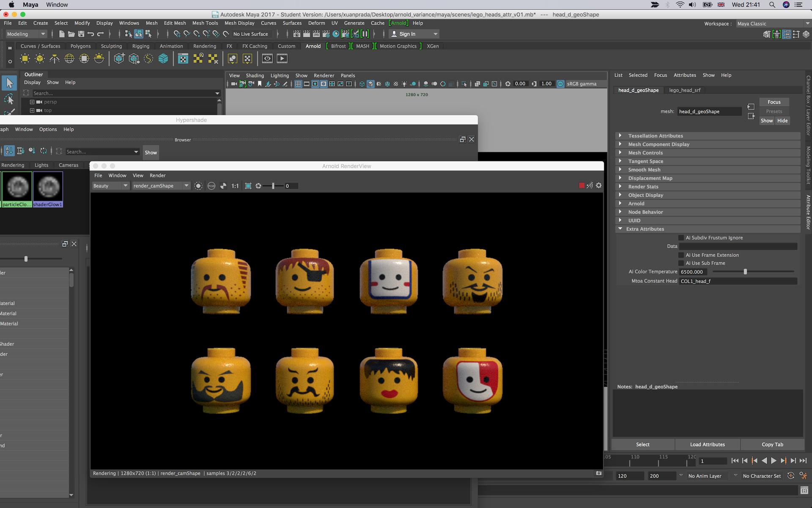Adjust the Hypershade thumbnail size slider

point(26,259)
